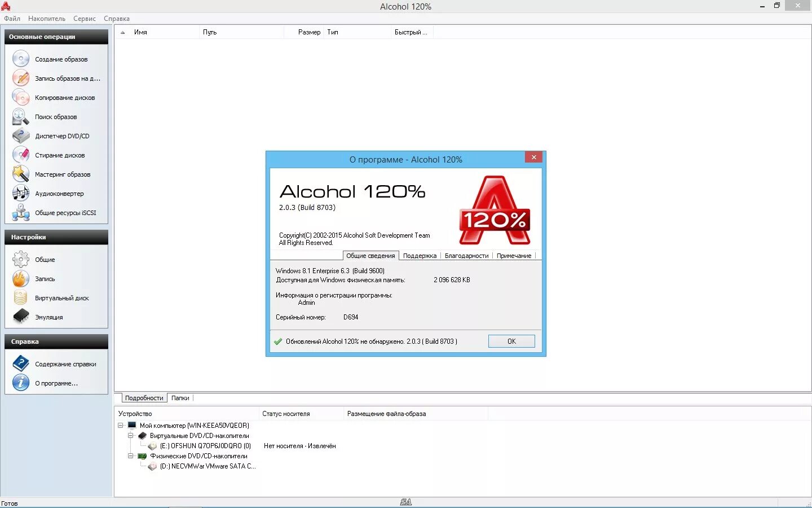Collapse the Виртуальные DVD/CD-накопители node
This screenshot has height=508, width=812.
coord(131,436)
